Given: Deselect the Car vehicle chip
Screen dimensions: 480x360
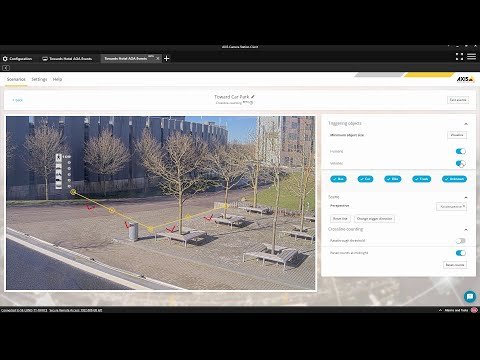Looking at the screenshot, I should (x=365, y=179).
